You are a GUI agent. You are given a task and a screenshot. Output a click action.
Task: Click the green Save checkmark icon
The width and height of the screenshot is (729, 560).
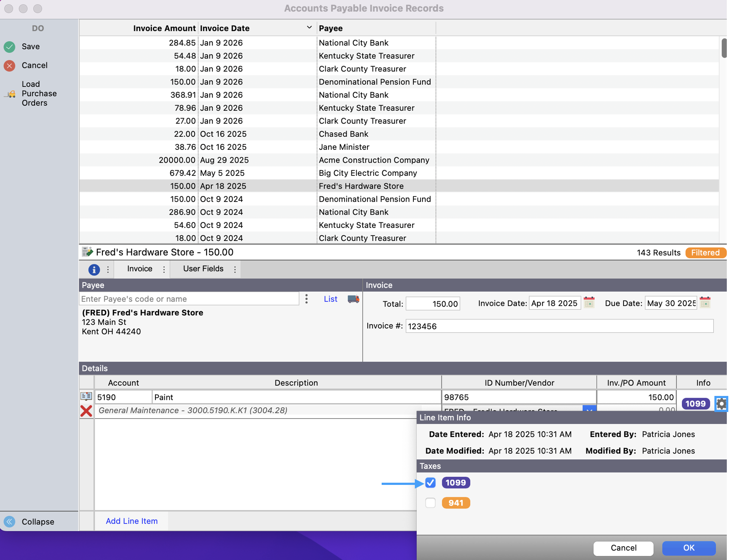coord(10,47)
